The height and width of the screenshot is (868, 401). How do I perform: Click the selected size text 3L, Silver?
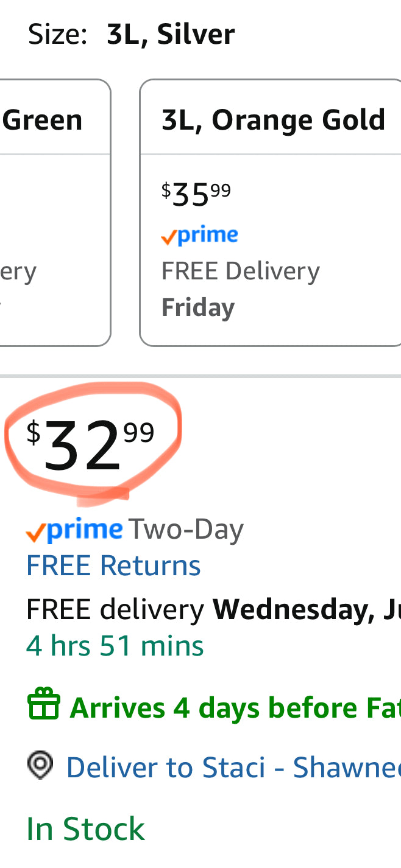tap(171, 34)
